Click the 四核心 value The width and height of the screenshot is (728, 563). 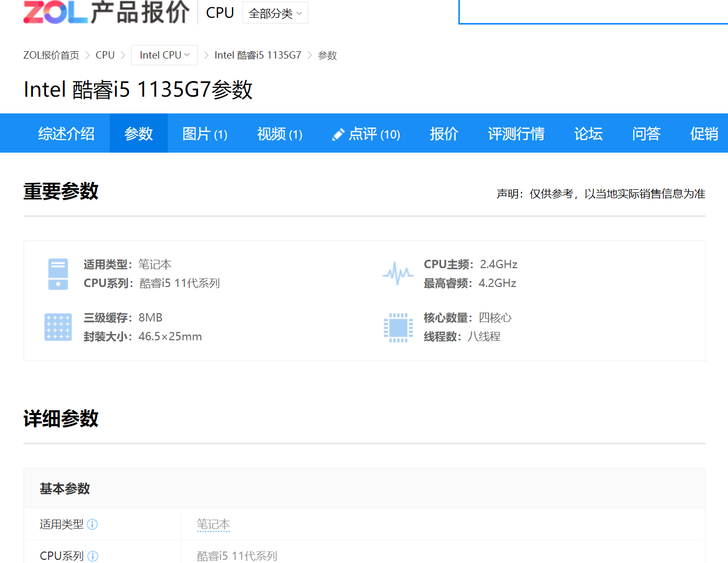pos(495,318)
